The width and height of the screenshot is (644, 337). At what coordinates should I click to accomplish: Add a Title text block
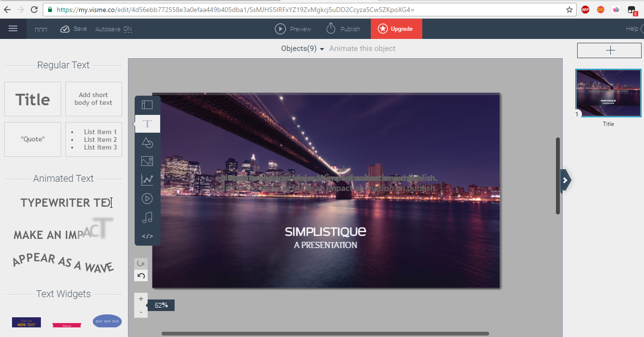33,99
